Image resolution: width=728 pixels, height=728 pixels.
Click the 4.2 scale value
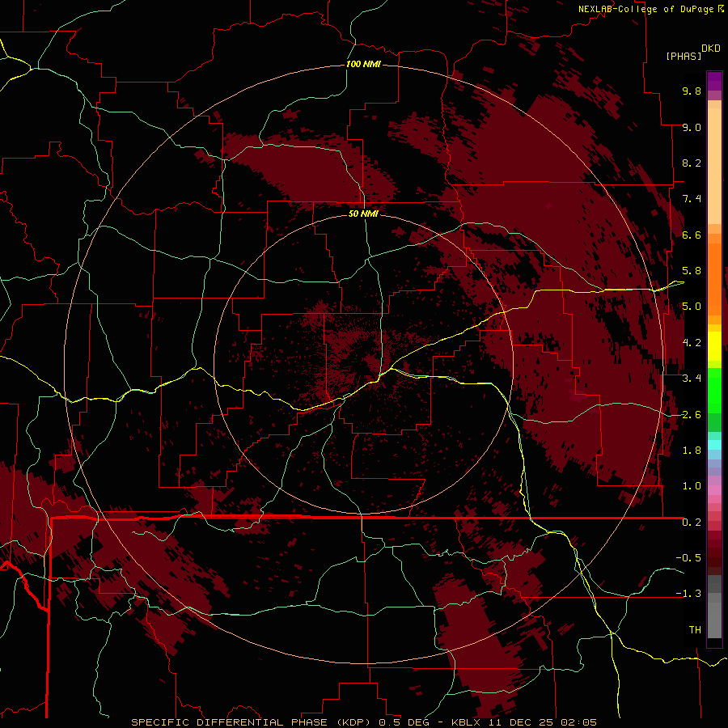click(x=692, y=343)
